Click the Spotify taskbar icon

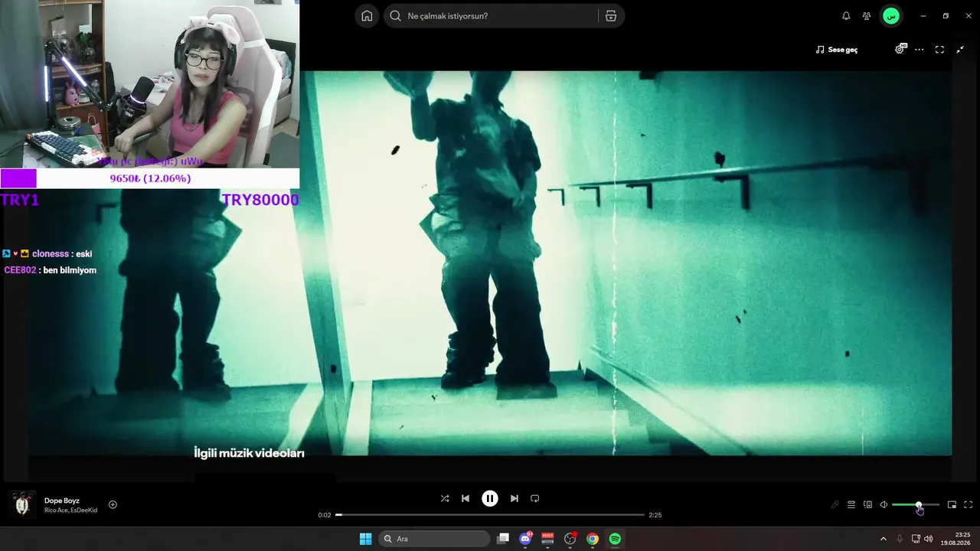click(x=615, y=539)
